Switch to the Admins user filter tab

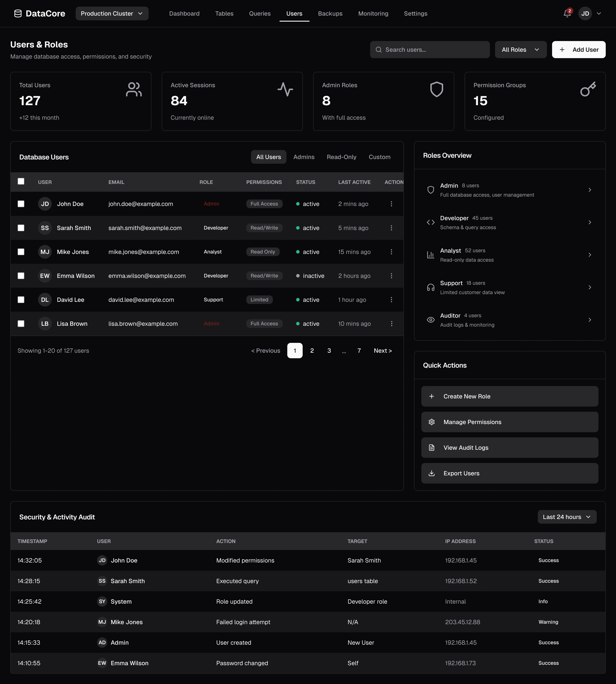pos(304,157)
